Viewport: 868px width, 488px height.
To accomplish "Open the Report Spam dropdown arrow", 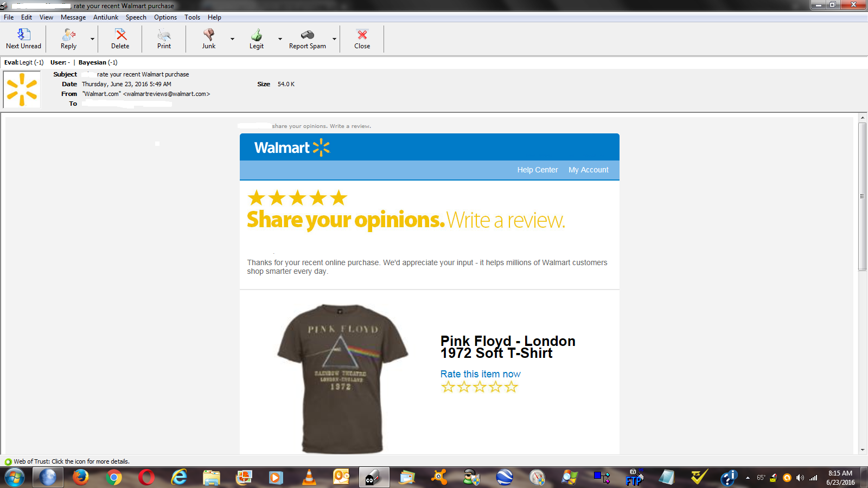I will (x=334, y=39).
